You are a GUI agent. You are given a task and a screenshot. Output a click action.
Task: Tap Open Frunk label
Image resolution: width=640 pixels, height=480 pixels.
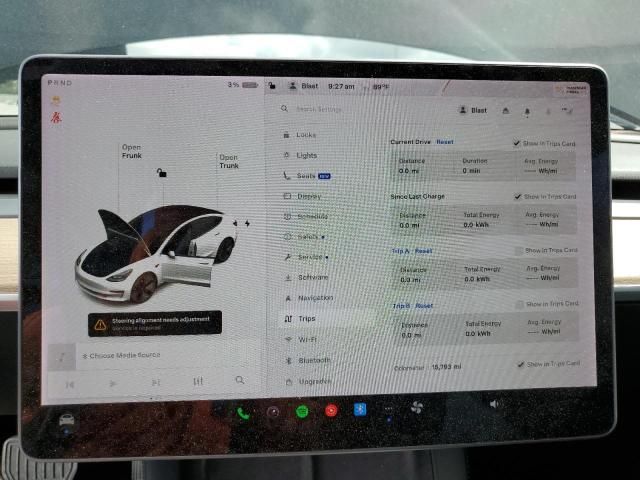click(x=132, y=151)
